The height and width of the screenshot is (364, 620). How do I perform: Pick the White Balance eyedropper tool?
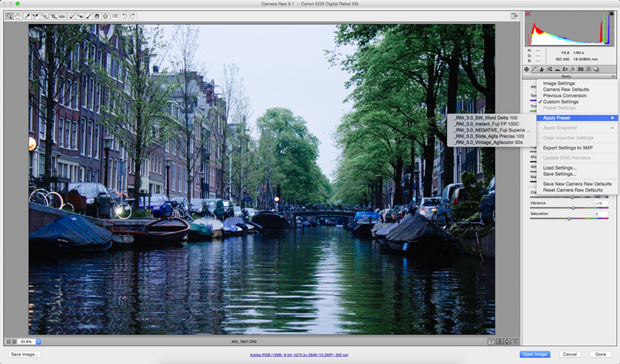click(x=27, y=15)
